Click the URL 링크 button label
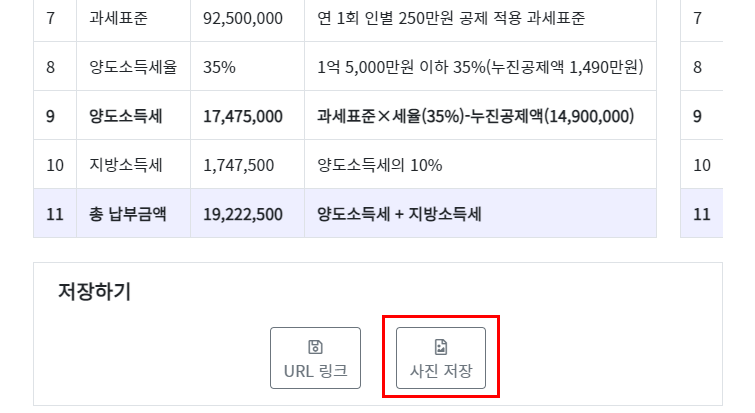The height and width of the screenshot is (413, 755). coord(315,371)
